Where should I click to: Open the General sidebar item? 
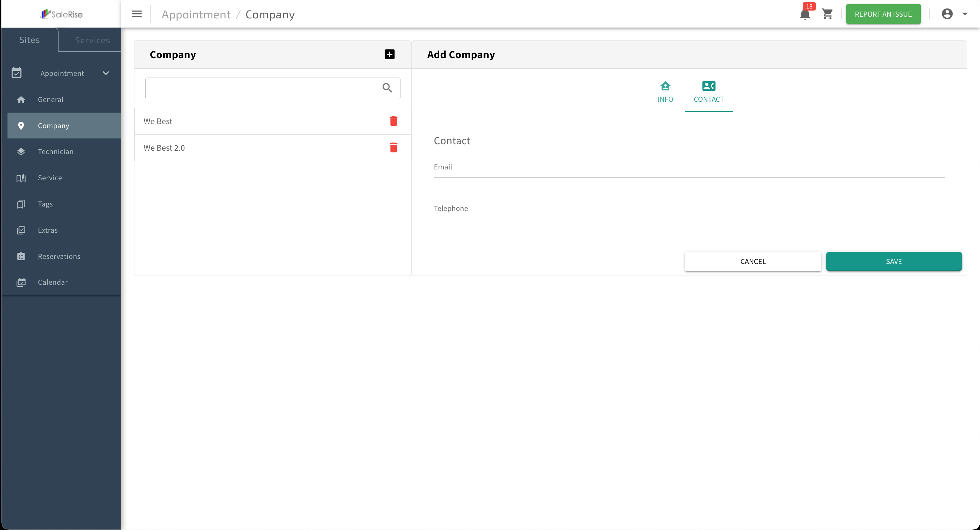coord(64,99)
